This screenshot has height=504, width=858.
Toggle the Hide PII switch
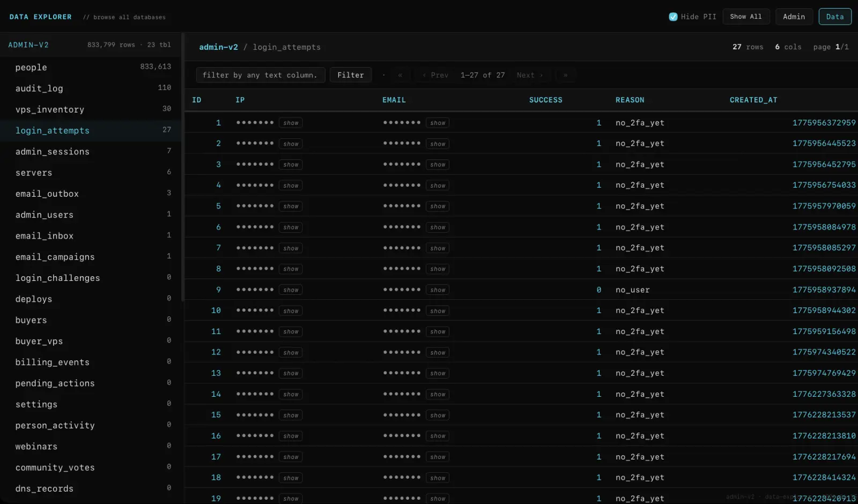(673, 17)
